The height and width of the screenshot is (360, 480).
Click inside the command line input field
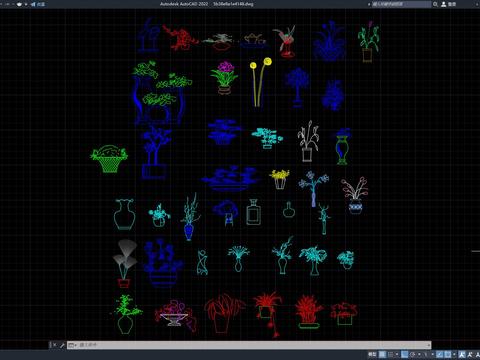point(253,345)
